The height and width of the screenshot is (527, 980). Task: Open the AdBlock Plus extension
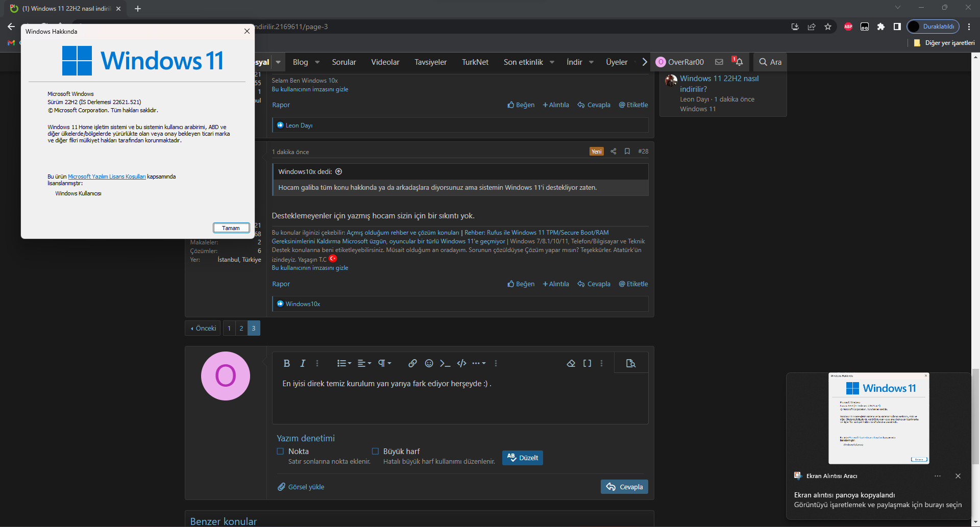click(848, 27)
